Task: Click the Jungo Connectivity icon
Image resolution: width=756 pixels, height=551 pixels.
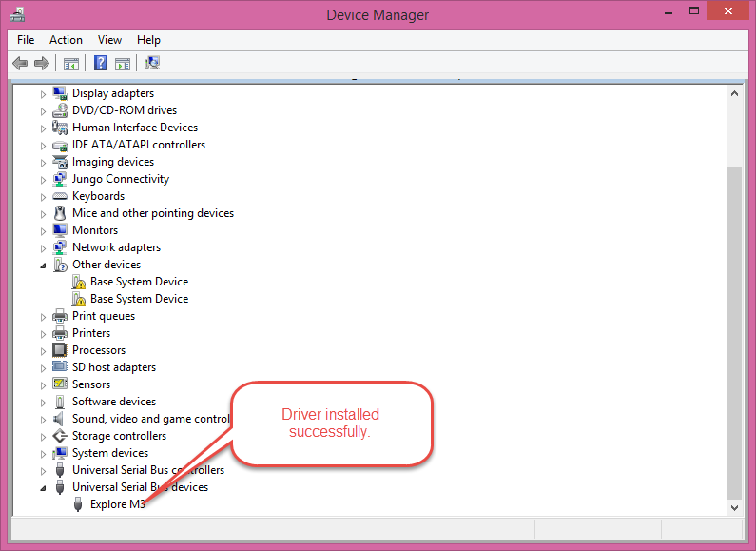Action: pos(60,179)
